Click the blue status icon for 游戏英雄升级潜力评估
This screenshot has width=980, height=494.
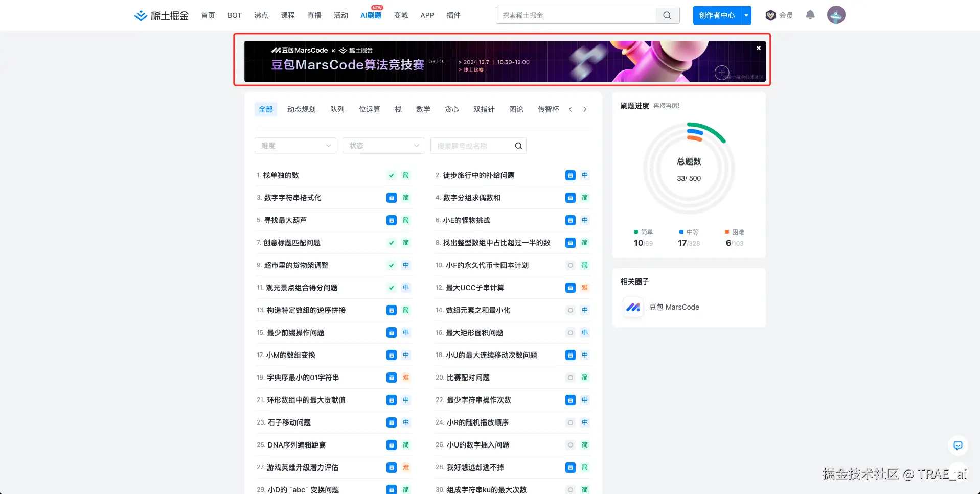click(392, 467)
